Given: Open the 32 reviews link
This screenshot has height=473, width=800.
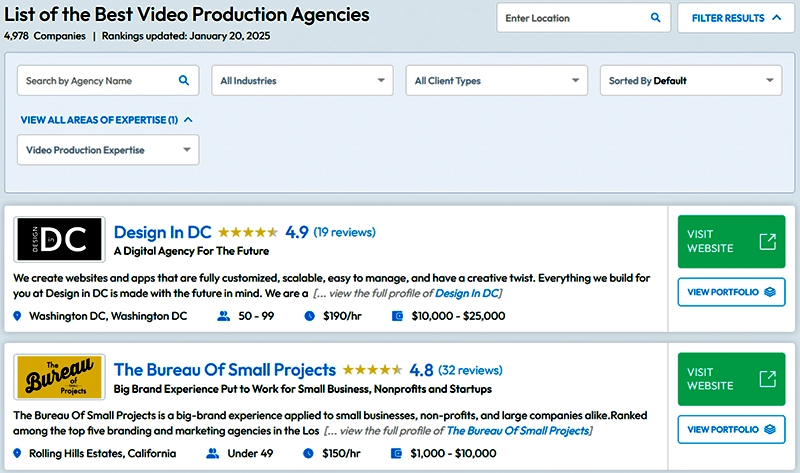Looking at the screenshot, I should pyautogui.click(x=470, y=370).
